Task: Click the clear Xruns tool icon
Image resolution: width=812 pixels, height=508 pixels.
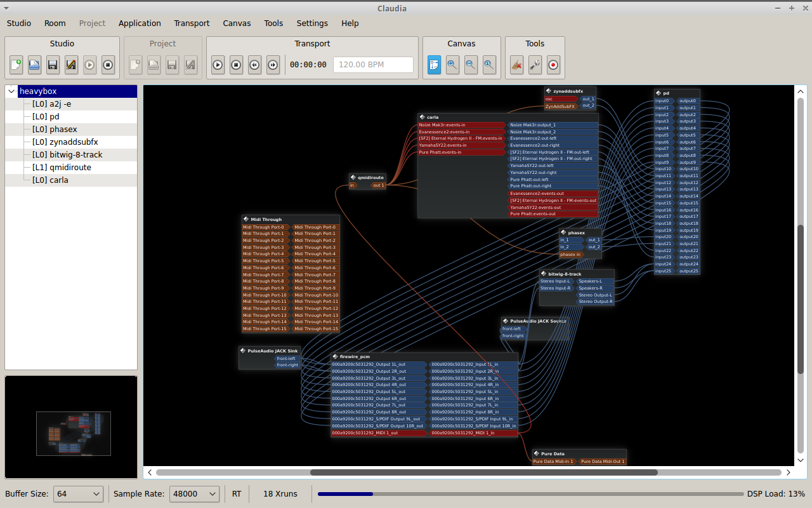Action: (x=516, y=64)
